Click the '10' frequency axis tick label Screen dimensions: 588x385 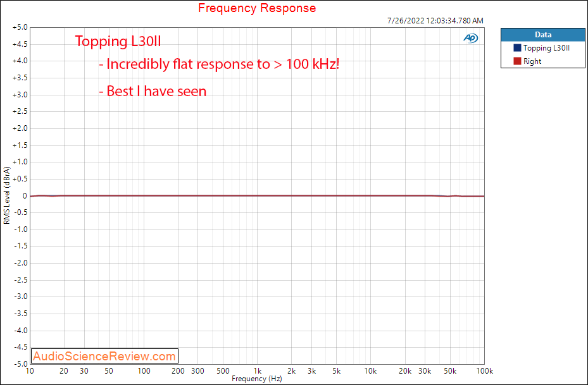tap(30, 371)
